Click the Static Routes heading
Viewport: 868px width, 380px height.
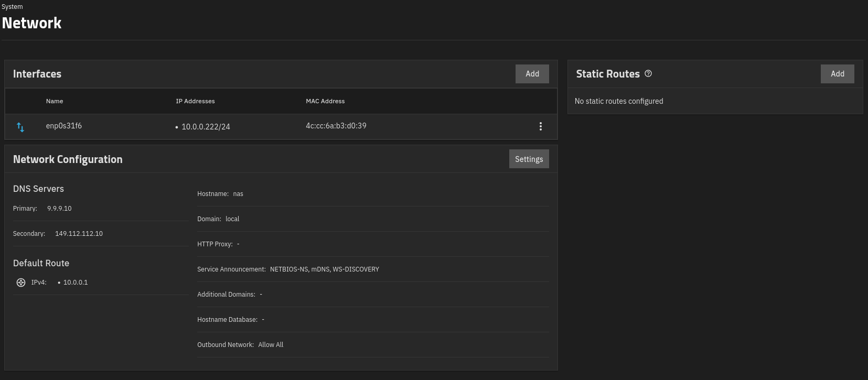(x=608, y=74)
